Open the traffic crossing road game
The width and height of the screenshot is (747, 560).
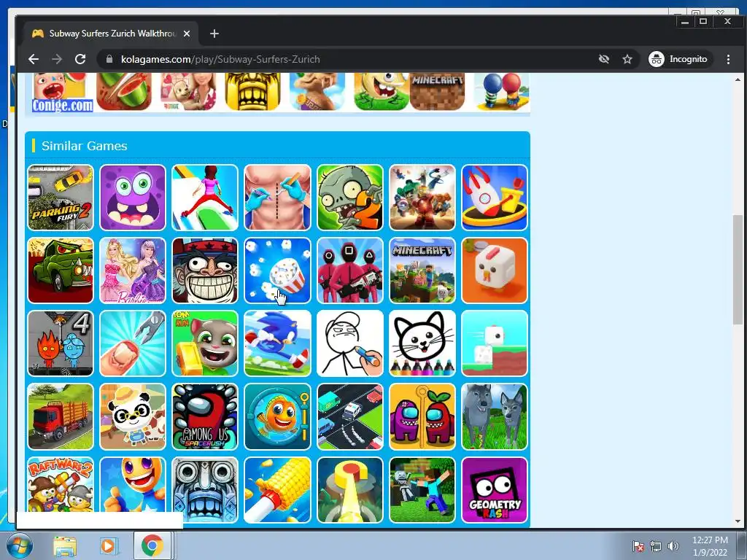(x=349, y=416)
